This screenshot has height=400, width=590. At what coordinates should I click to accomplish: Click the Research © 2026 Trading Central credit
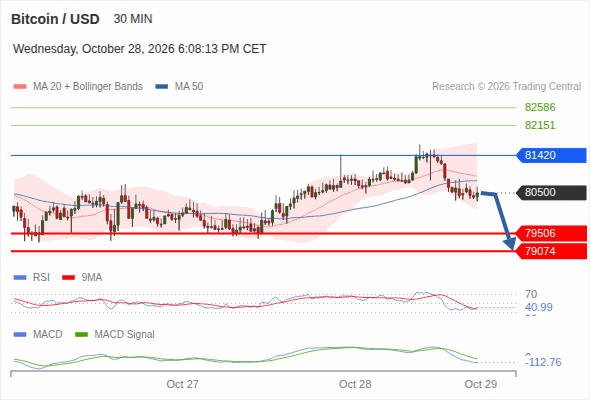tap(506, 87)
